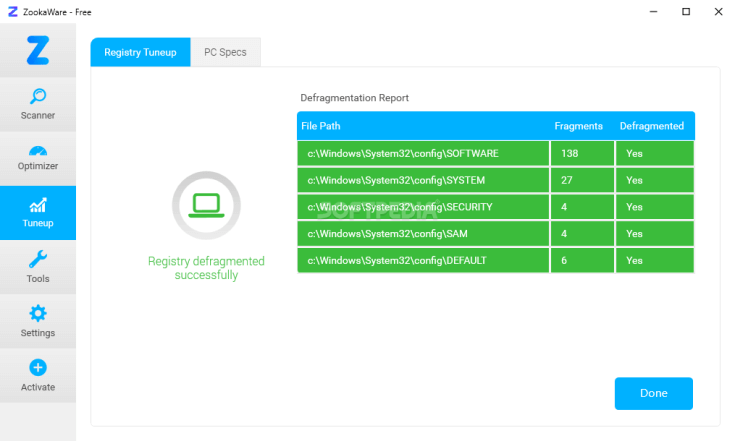Open the Scanner section
Image resolution: width=735 pixels, height=441 pixels.
[38, 105]
